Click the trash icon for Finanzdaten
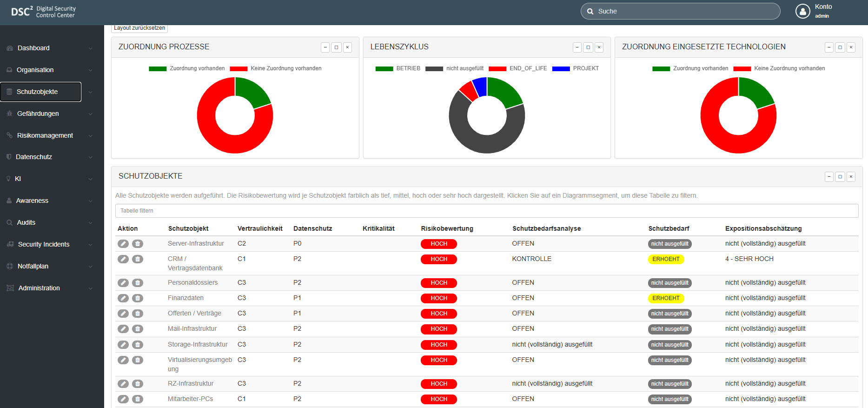Viewport: 868px width, 408px height. (x=138, y=298)
